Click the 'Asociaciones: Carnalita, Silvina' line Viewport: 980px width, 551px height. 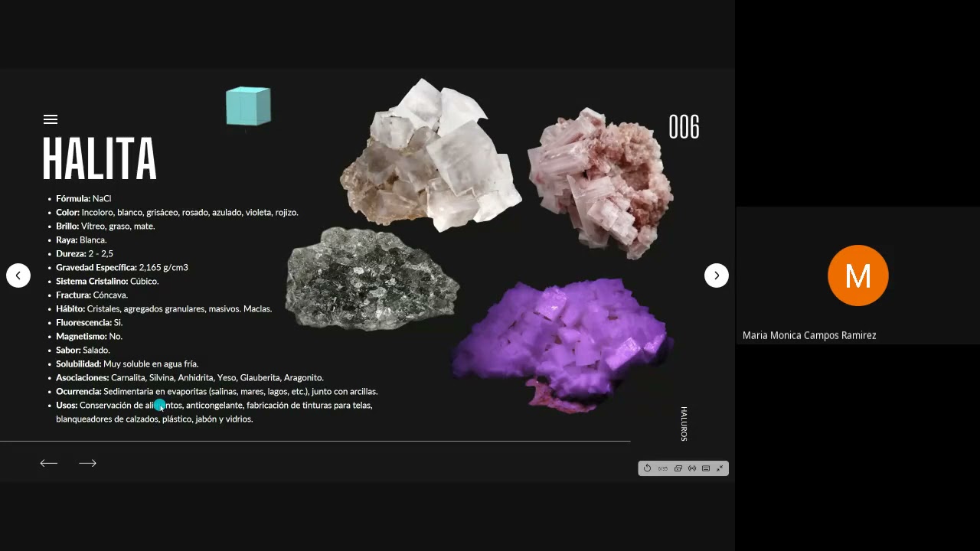click(190, 377)
